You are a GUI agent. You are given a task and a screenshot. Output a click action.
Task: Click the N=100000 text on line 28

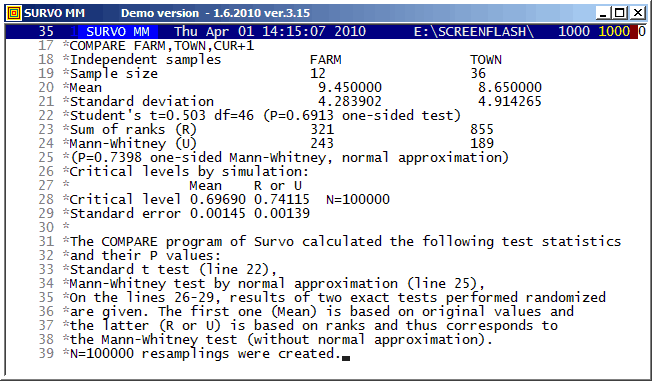tap(358, 199)
